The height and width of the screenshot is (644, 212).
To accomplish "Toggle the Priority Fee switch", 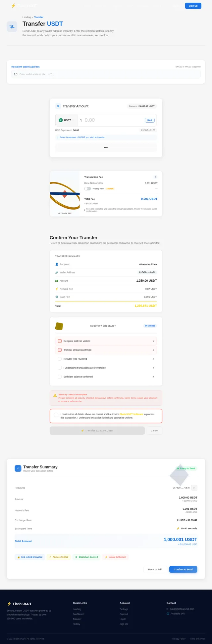I will (87, 188).
